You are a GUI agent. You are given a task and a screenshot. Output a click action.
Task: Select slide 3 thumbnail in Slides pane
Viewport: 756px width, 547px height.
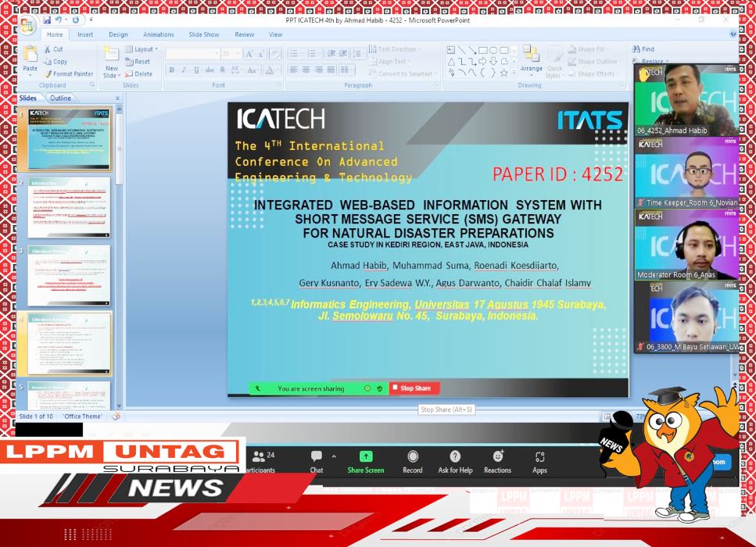[x=69, y=276]
